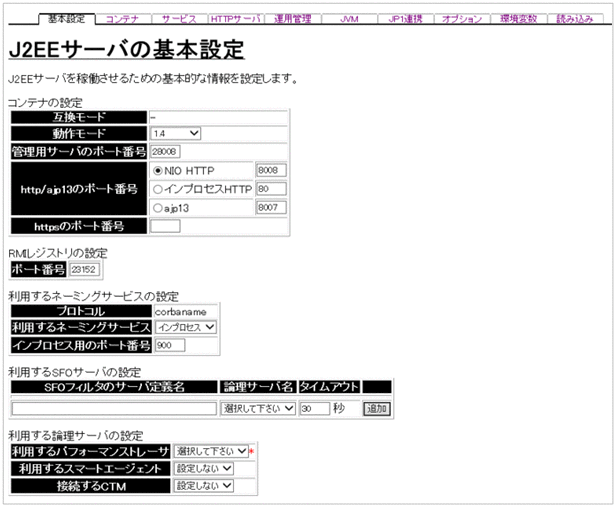Click the 利用する論理サーバの設定 section title

76,436
